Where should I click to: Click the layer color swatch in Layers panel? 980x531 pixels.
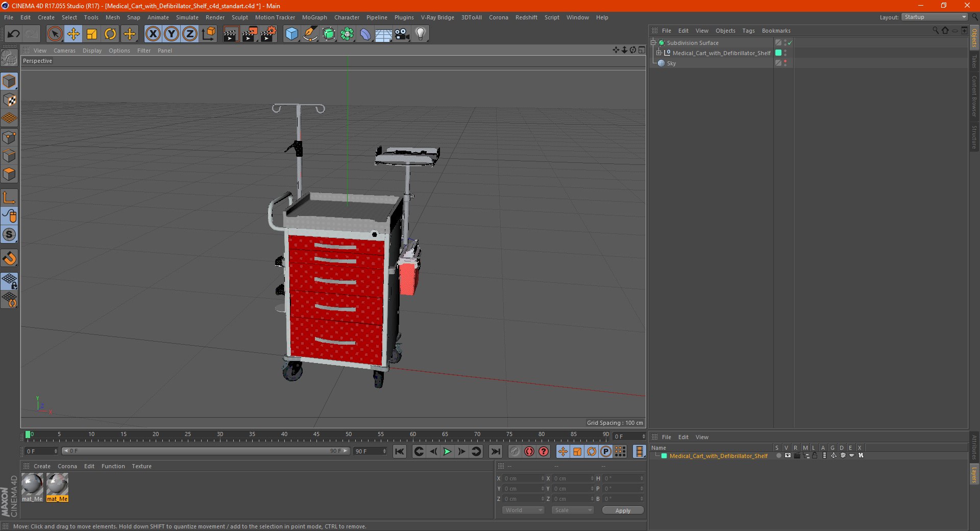[664, 456]
